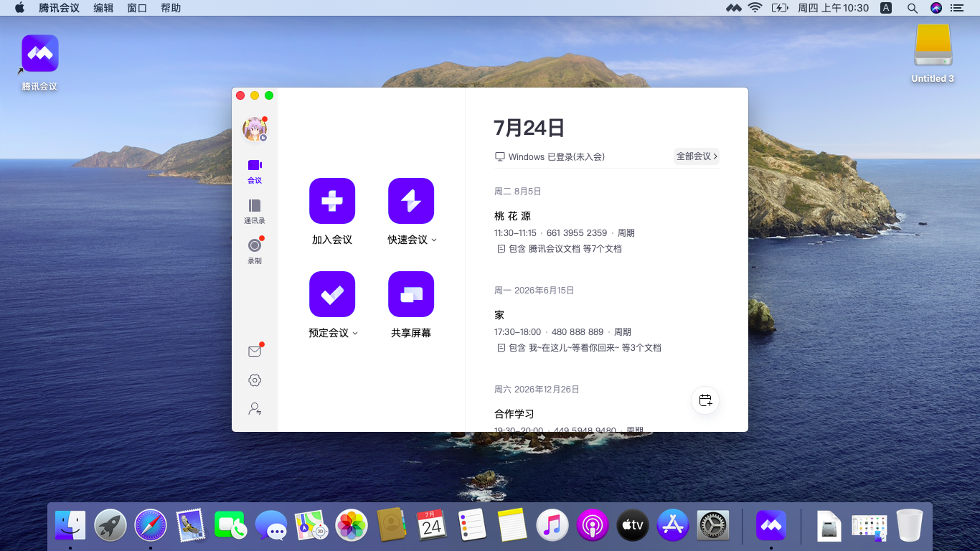The height and width of the screenshot is (551, 980).
Task: Click meeting ID 480 888 889
Action: point(578,332)
